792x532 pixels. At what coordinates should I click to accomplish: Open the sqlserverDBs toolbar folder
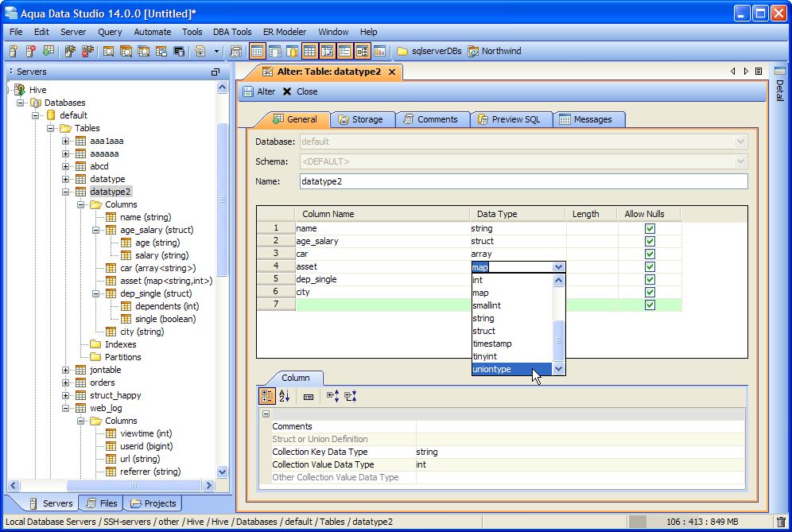point(429,51)
